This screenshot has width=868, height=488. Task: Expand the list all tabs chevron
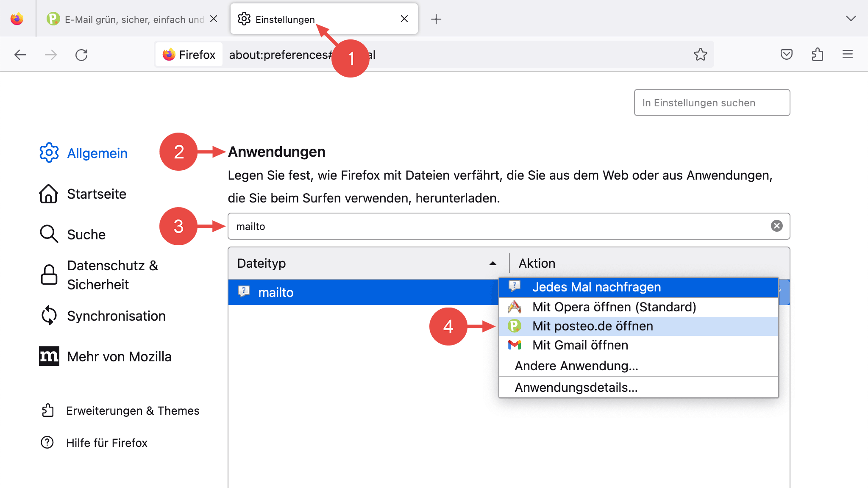tap(851, 19)
